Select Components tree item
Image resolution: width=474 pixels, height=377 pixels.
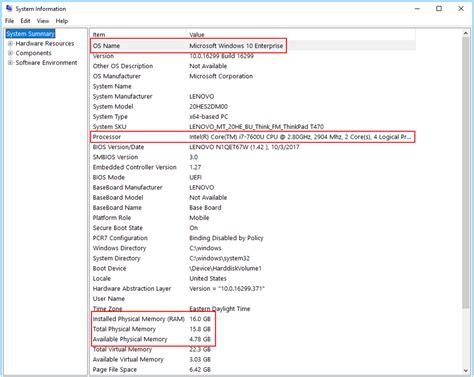(x=33, y=53)
